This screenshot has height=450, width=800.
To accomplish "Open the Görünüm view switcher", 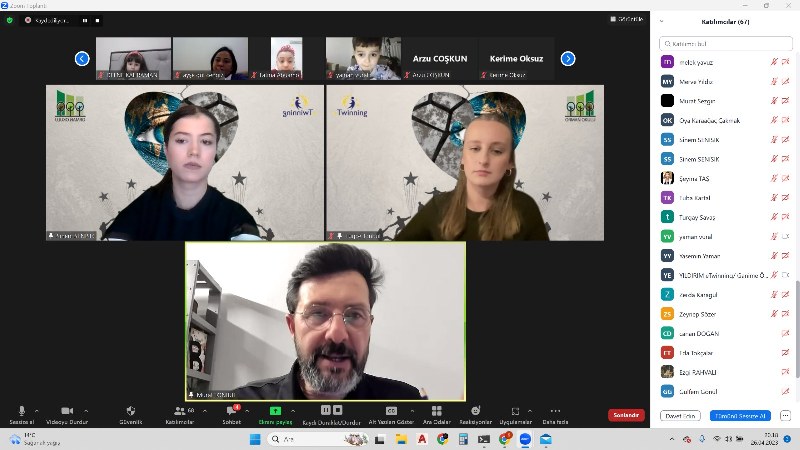I will click(x=627, y=19).
